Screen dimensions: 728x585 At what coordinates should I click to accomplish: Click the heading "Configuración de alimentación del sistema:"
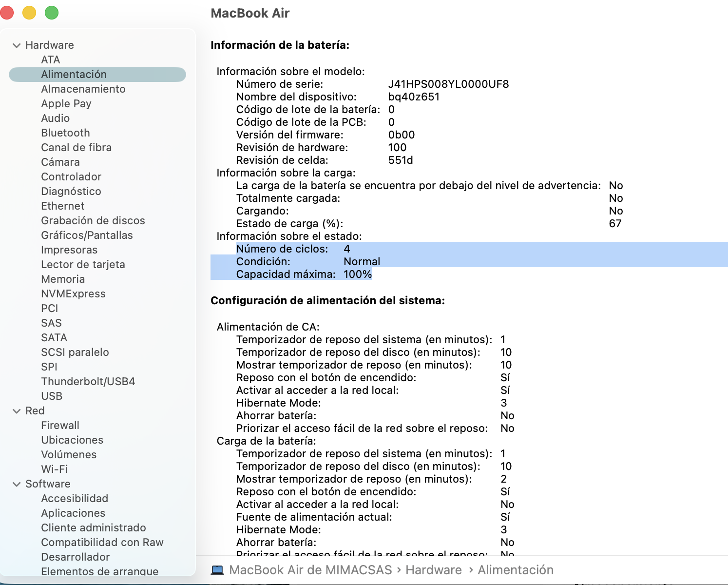(x=328, y=300)
